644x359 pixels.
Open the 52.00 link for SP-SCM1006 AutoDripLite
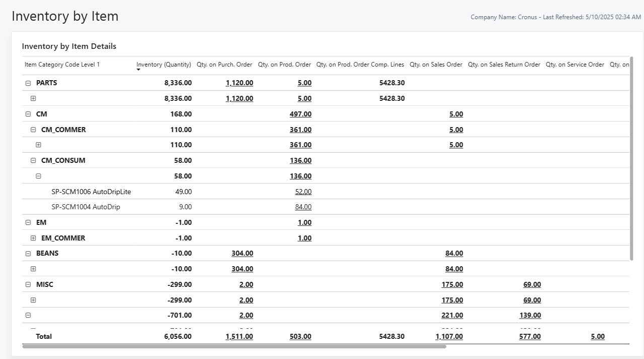pyautogui.click(x=303, y=192)
